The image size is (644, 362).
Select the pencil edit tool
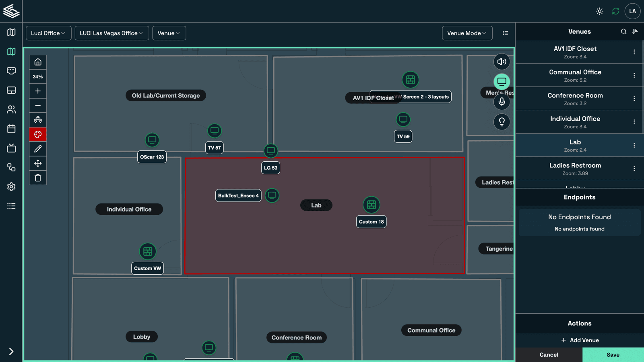coord(38,149)
